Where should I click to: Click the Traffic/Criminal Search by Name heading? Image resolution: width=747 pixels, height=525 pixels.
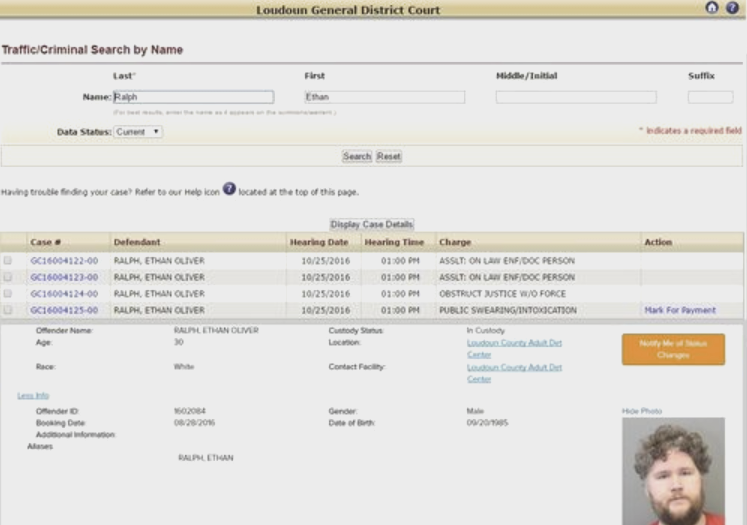pyautogui.click(x=92, y=50)
